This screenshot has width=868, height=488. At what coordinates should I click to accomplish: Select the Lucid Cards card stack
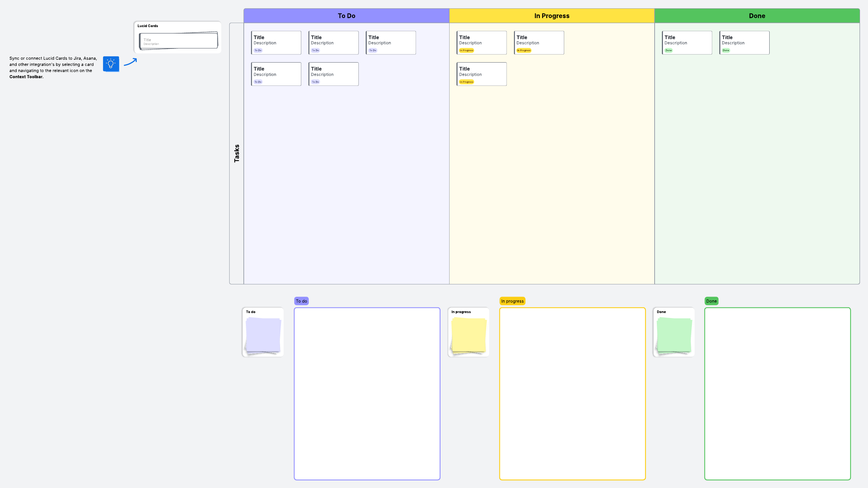179,41
